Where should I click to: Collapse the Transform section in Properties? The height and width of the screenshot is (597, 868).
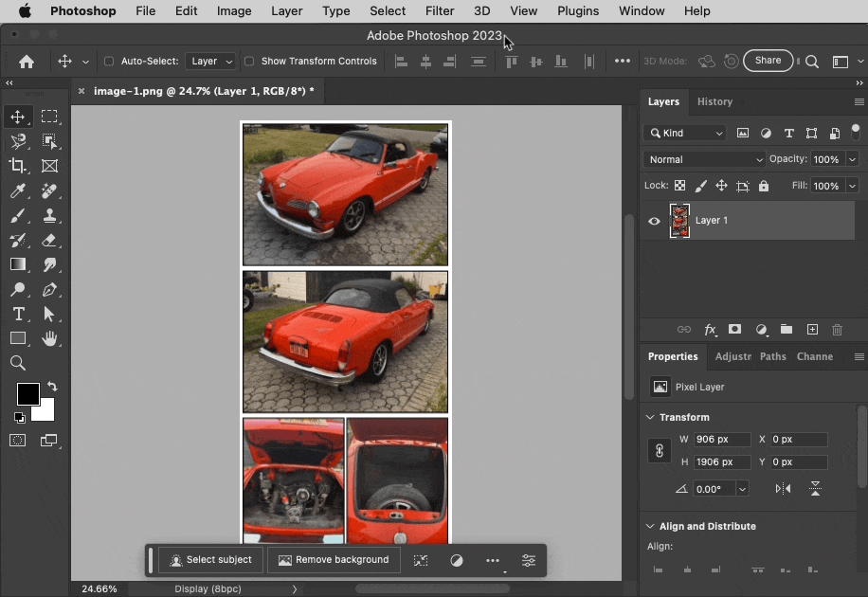650,417
